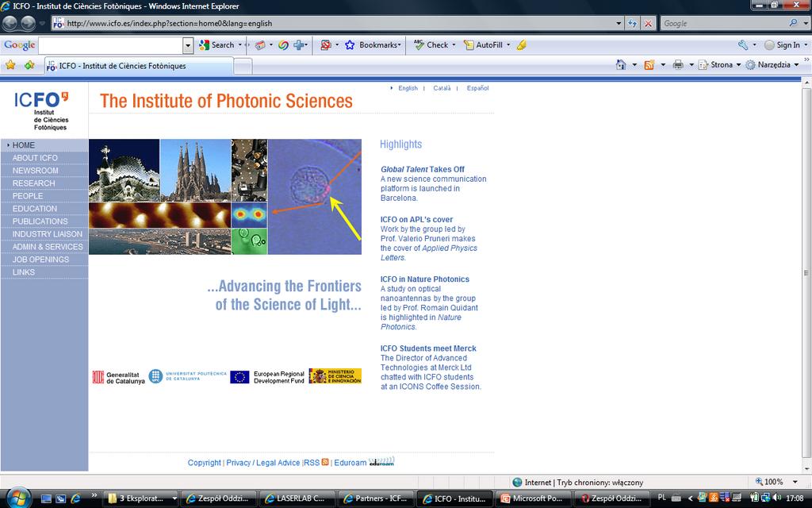Click the search magnifier in Google search box
The height and width of the screenshot is (508, 812).
pyautogui.click(x=793, y=23)
